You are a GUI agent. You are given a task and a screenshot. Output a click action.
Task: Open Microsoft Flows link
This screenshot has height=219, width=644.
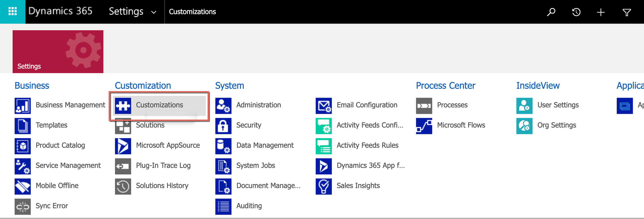(x=461, y=125)
